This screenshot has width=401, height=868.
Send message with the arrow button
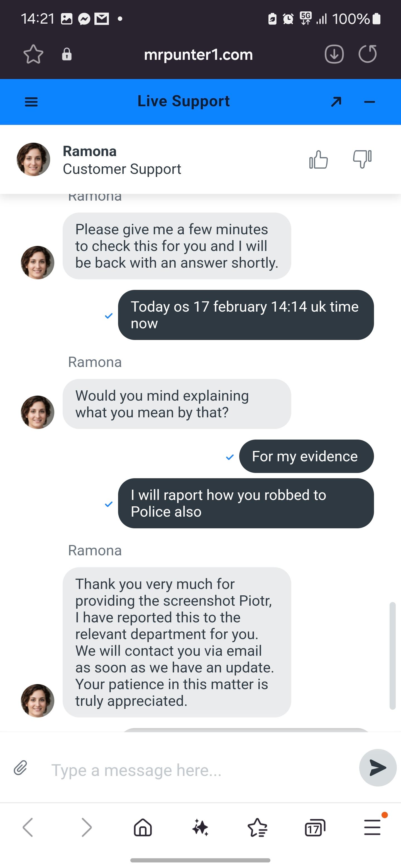click(377, 768)
